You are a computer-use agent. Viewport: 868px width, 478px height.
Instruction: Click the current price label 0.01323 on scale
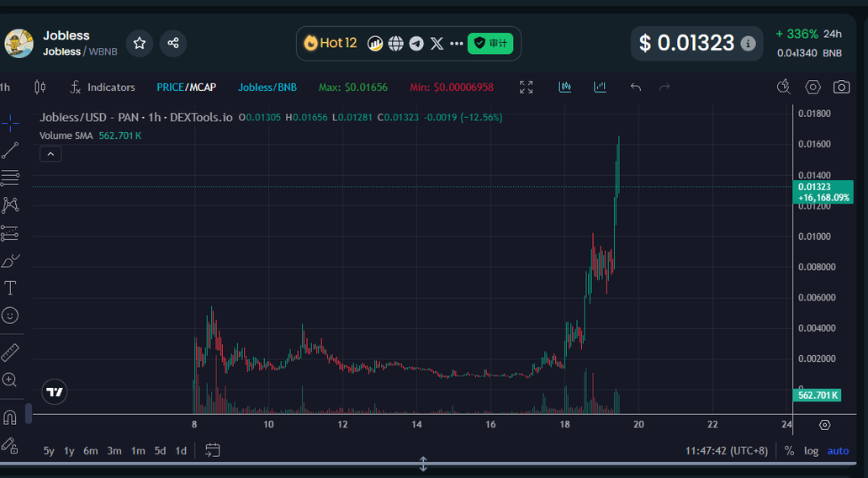tap(823, 192)
